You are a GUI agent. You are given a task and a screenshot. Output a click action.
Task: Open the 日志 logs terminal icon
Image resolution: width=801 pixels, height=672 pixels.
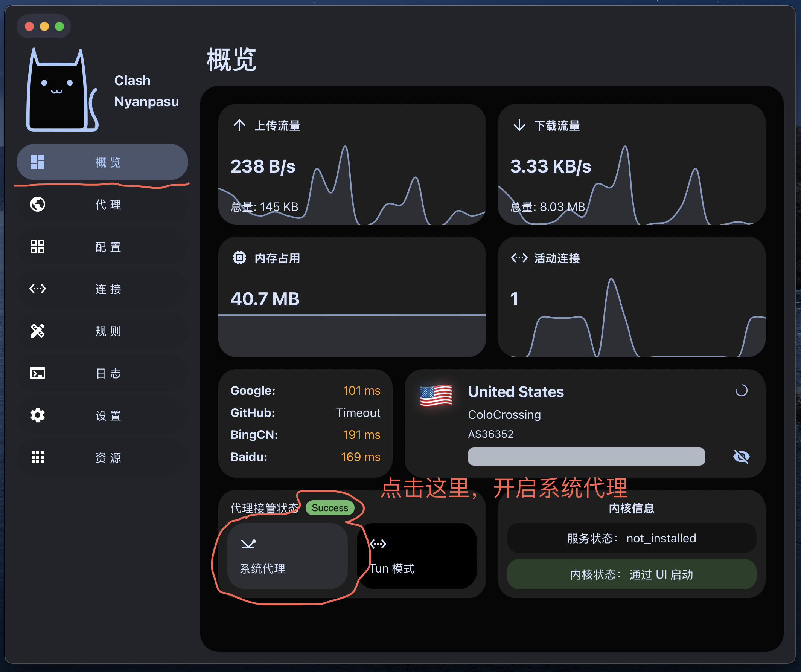coord(37,373)
